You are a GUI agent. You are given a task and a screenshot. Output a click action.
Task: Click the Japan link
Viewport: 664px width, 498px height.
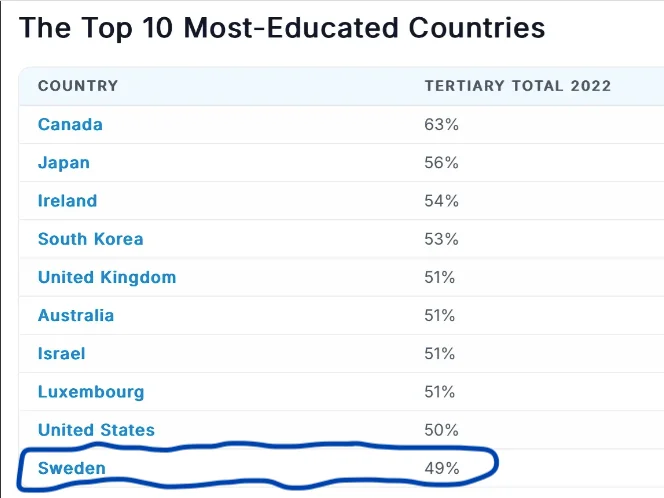coord(64,163)
